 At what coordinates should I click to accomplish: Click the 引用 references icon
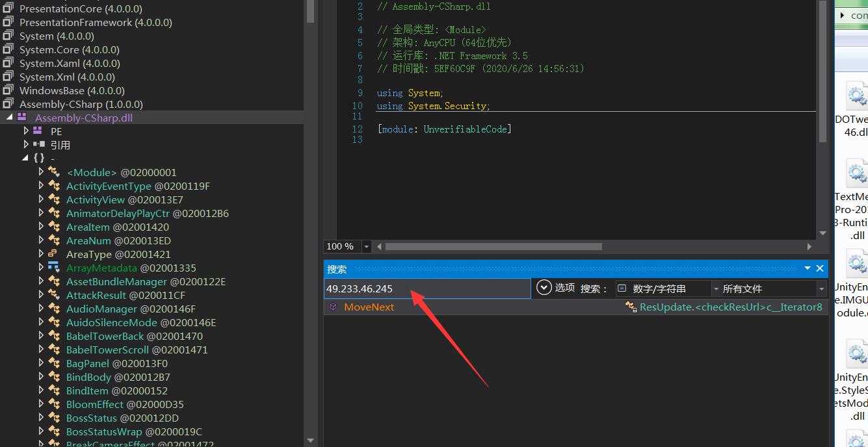(x=38, y=145)
